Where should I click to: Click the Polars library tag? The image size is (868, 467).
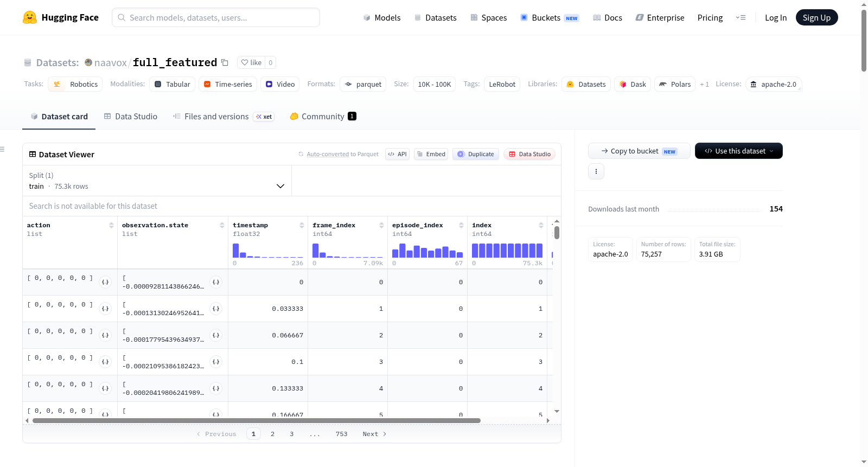675,84
